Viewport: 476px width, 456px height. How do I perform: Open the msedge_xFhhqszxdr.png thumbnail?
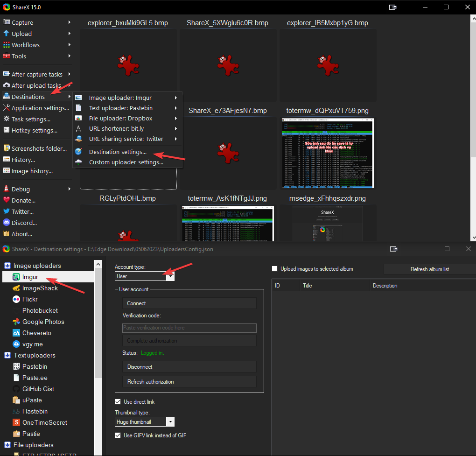click(x=328, y=224)
